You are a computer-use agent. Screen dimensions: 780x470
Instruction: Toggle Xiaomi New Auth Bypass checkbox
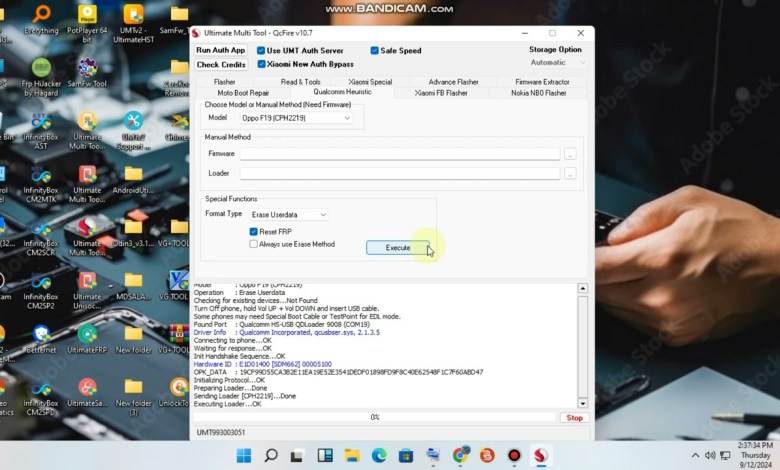click(261, 64)
